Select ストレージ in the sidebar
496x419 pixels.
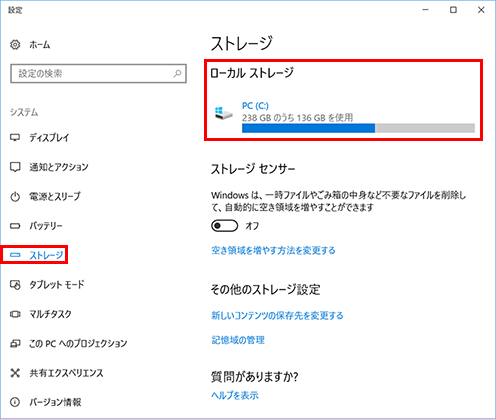[x=46, y=255]
